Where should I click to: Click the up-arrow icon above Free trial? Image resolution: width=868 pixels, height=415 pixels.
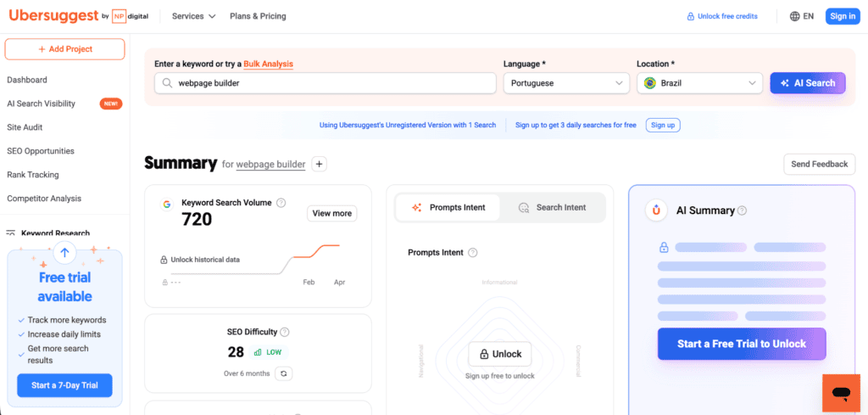[x=64, y=253]
